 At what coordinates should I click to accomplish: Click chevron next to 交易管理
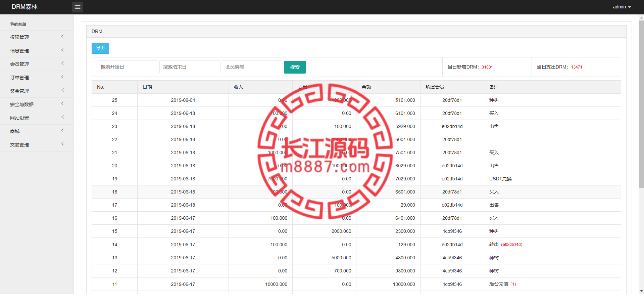click(62, 144)
